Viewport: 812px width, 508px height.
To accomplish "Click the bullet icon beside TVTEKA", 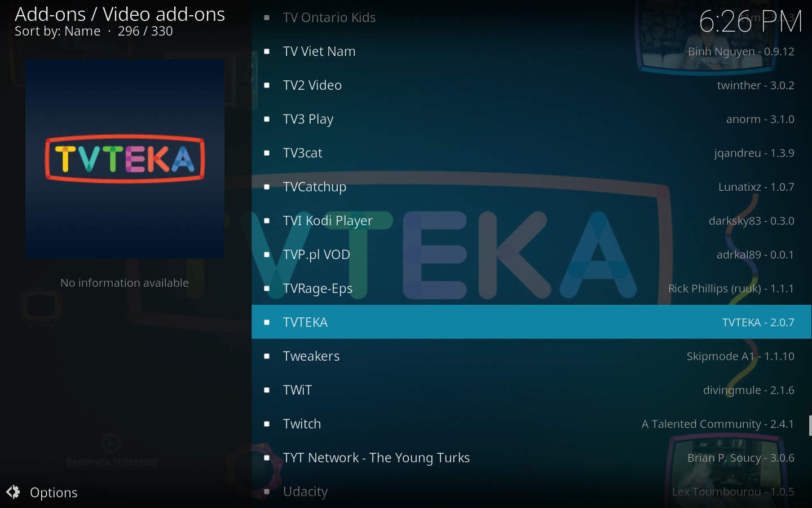I will coord(267,322).
